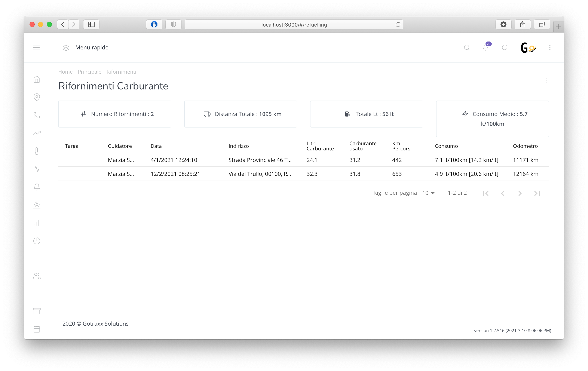Open the hamburger menu icon
Image resolution: width=588 pixels, height=371 pixels.
coord(36,47)
